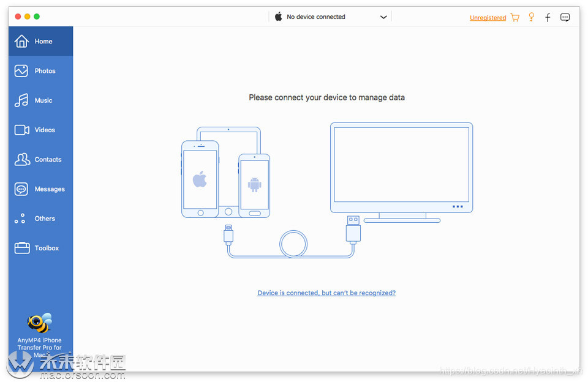Click Please connect your device text

pos(326,97)
